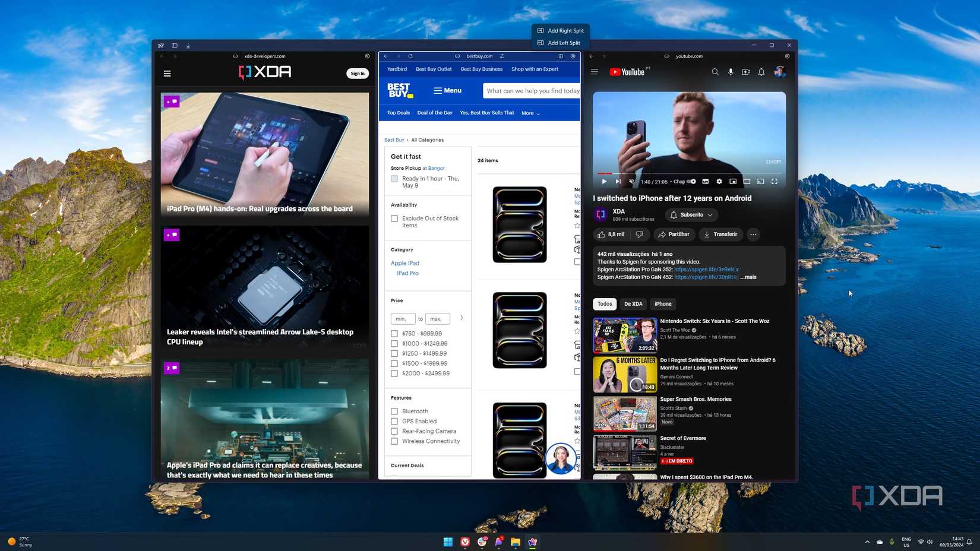Check $1000 - $1249.99 price range
This screenshot has width=980, height=551.
click(394, 344)
